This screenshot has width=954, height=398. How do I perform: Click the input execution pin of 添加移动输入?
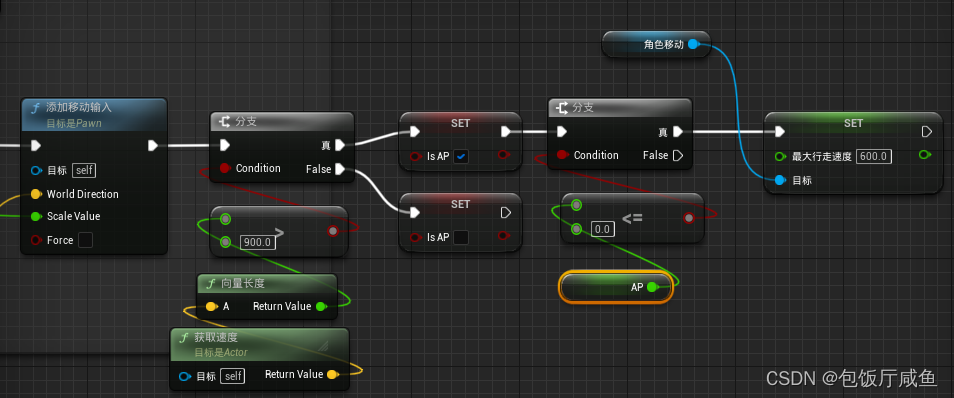tap(36, 145)
